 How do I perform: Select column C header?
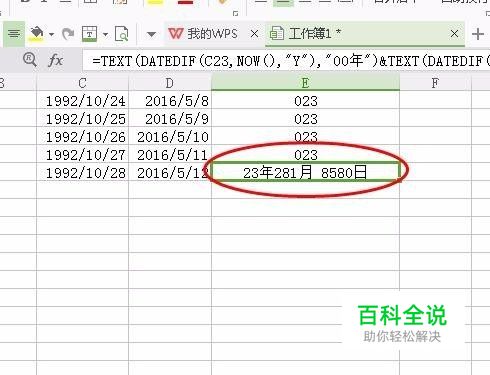tap(82, 83)
